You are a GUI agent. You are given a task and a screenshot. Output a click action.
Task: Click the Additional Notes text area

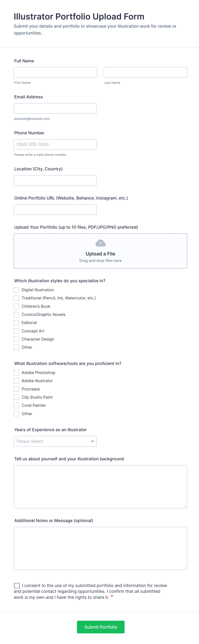tap(100, 548)
